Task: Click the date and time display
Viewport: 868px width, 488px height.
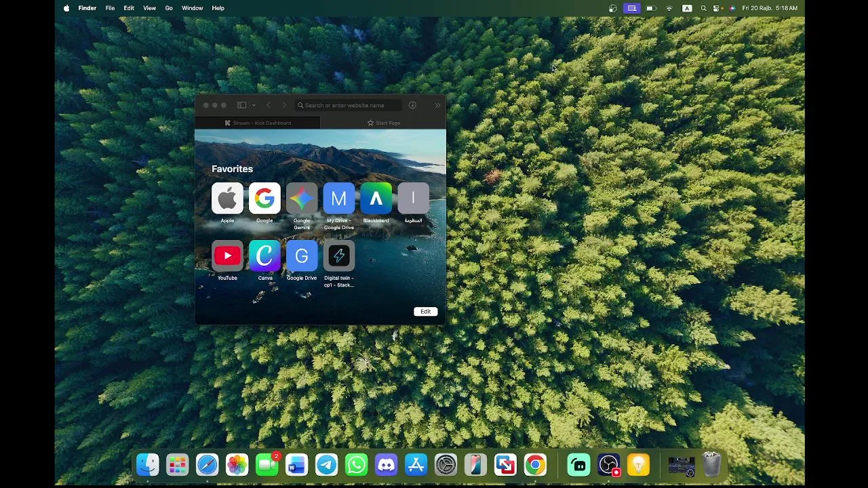Action: pyautogui.click(x=770, y=8)
